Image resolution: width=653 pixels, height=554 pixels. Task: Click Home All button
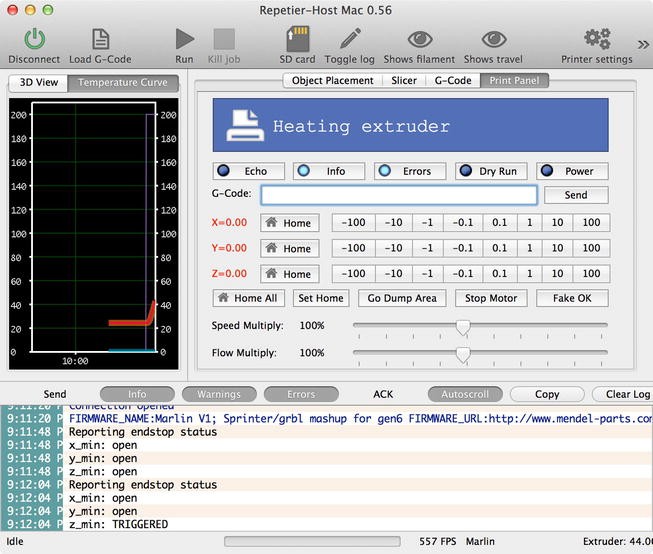tap(249, 298)
